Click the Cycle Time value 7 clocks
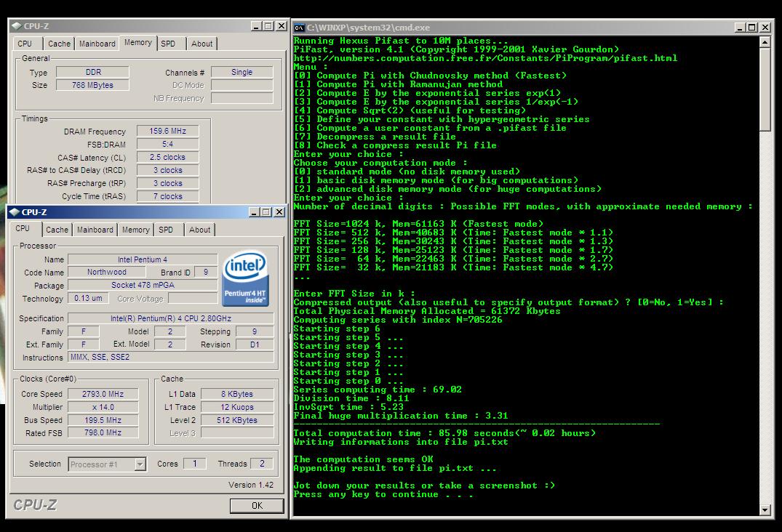The image size is (782, 532). pyautogui.click(x=167, y=196)
